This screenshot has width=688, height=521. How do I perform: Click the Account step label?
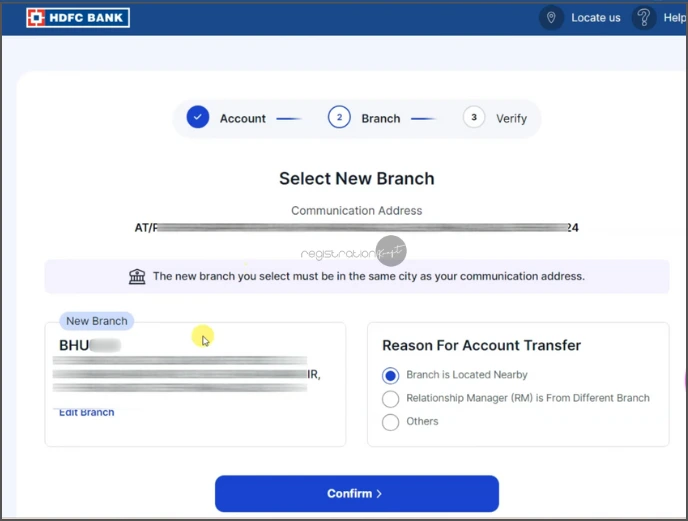coord(243,119)
